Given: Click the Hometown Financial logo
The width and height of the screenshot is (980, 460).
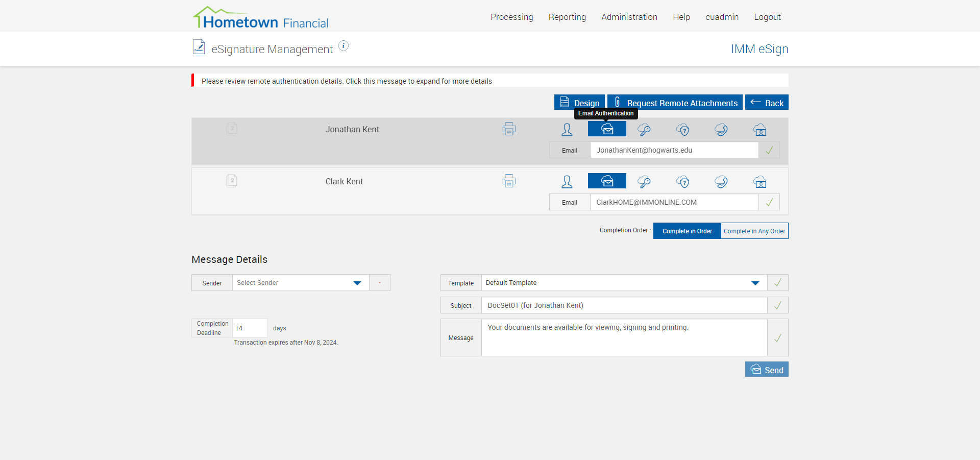Looking at the screenshot, I should click(261, 18).
